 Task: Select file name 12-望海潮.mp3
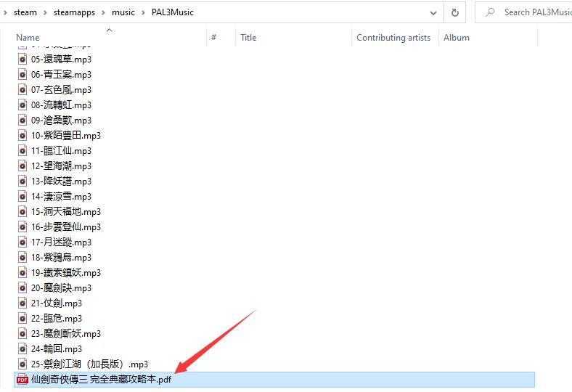(61, 166)
